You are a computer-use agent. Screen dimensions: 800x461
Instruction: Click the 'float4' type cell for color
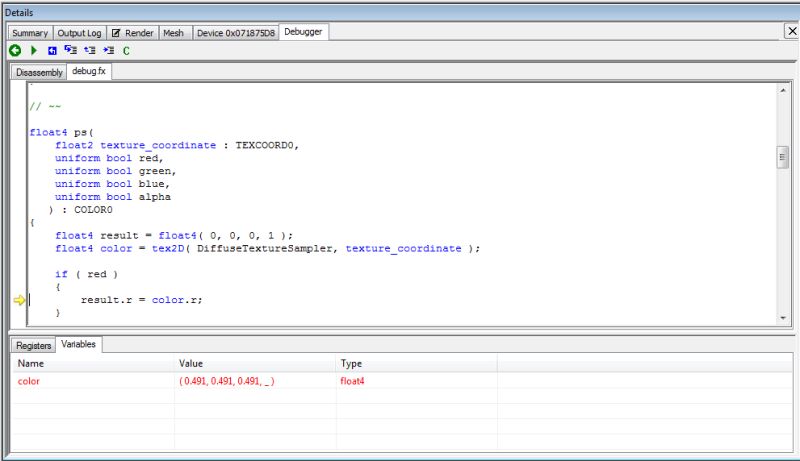[x=352, y=381]
